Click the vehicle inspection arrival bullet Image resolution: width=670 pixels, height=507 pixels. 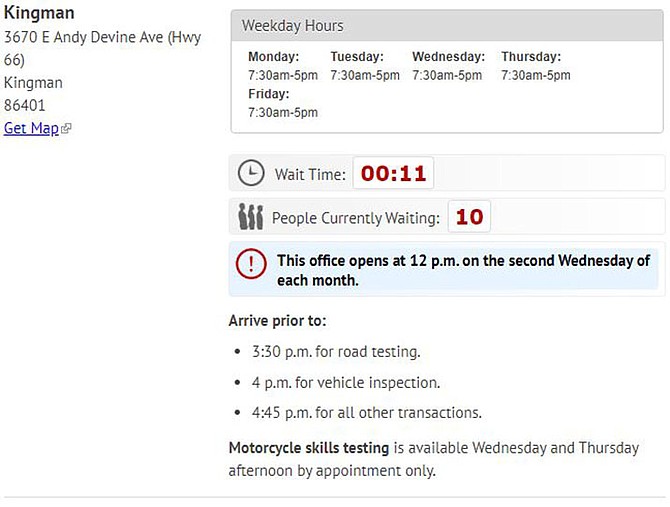point(346,383)
